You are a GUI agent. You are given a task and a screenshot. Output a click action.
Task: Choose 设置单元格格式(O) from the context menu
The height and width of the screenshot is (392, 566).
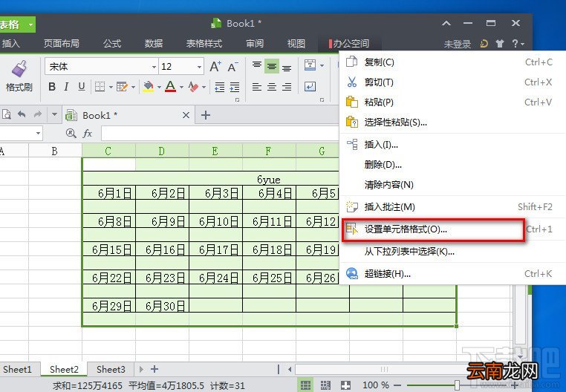pyautogui.click(x=452, y=229)
